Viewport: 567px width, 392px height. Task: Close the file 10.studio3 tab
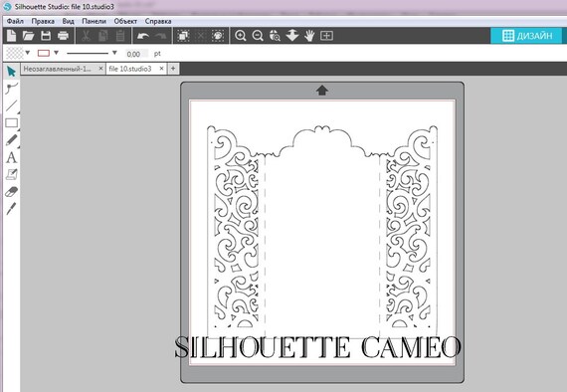coord(161,69)
